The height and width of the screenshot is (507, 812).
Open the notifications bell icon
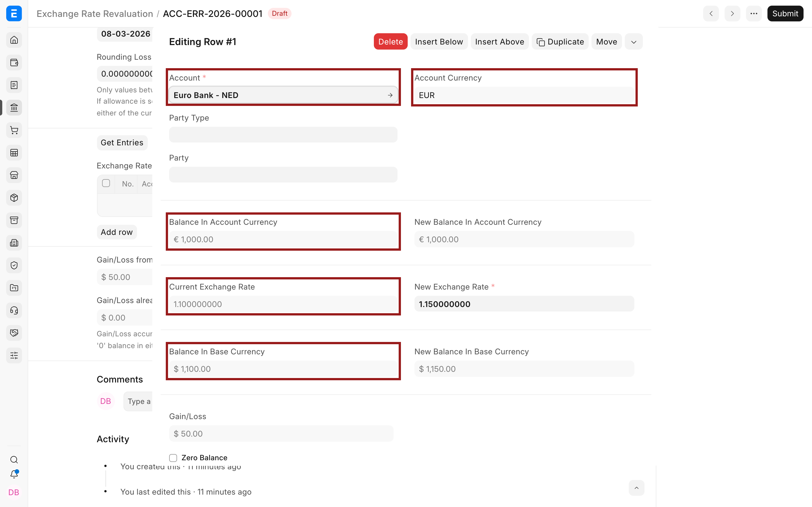pos(14,474)
